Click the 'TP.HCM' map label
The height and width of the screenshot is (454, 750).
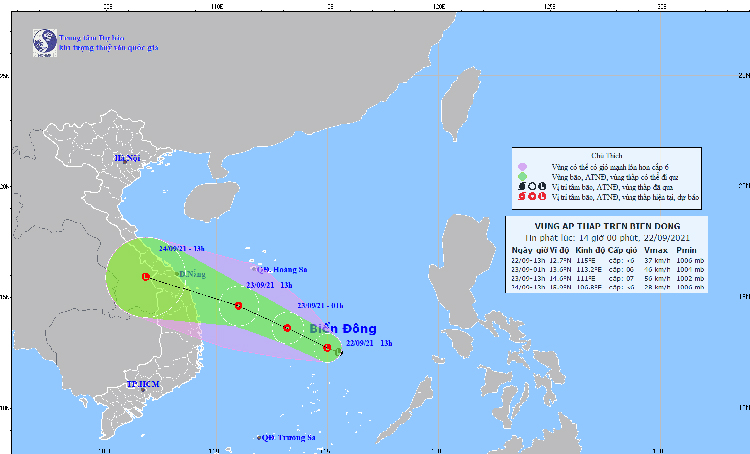tap(143, 384)
